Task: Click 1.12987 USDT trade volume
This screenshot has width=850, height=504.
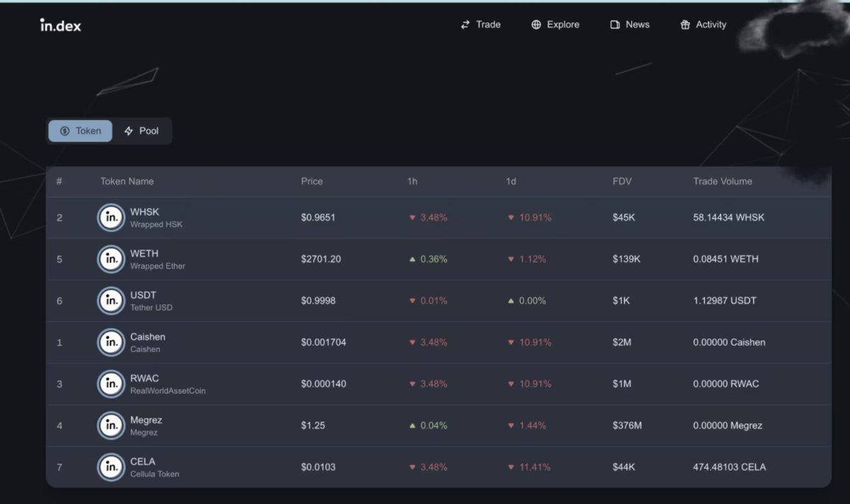Action: (725, 301)
